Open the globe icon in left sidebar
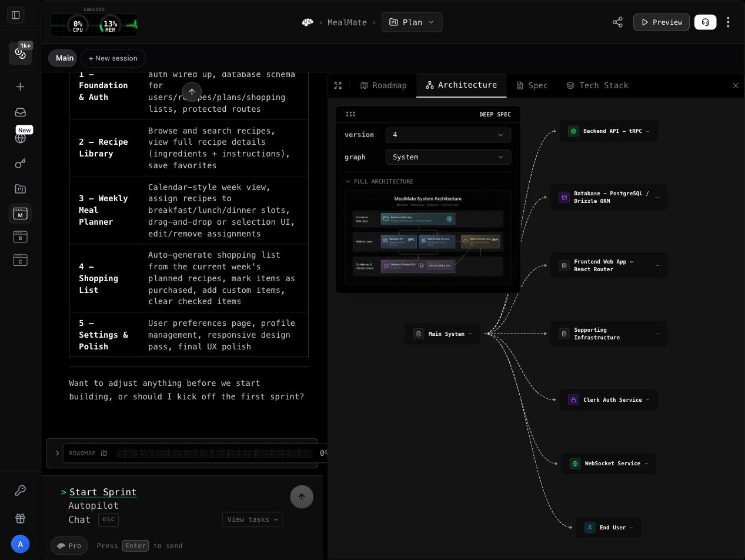The width and height of the screenshot is (745, 560). (20, 138)
